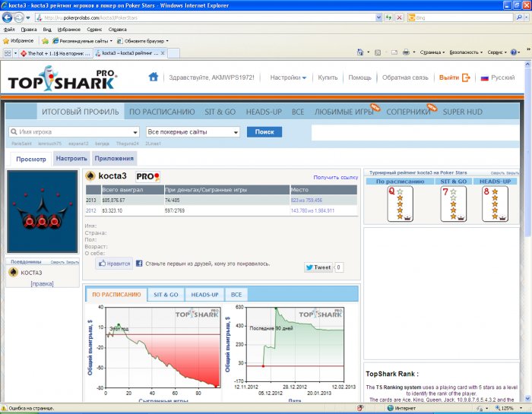The height and width of the screenshot is (414, 532).
Task: Click the Tweet bird button
Action: [318, 267]
